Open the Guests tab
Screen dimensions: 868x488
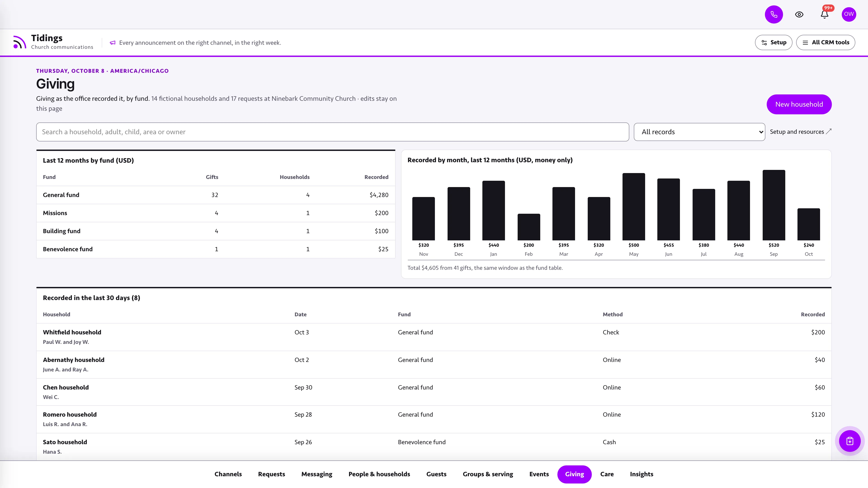[x=436, y=474]
